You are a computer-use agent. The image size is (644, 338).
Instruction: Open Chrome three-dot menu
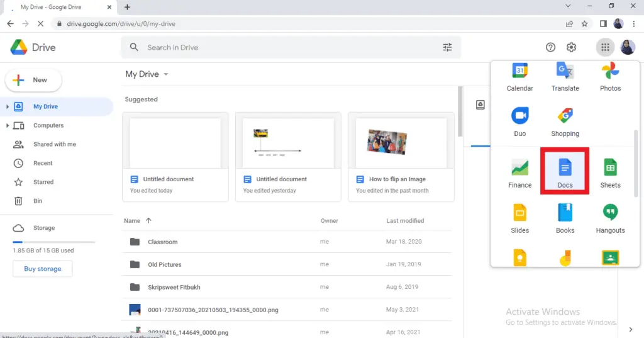634,24
